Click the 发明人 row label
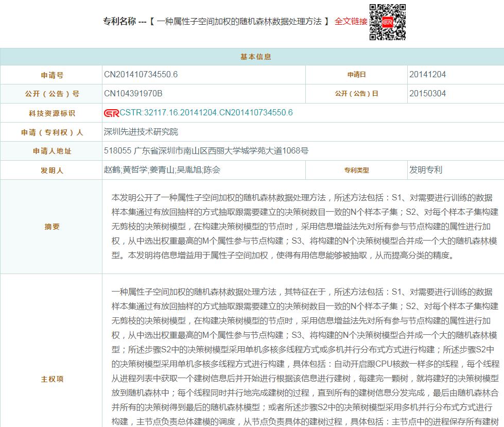The image size is (504, 427). coord(52,170)
